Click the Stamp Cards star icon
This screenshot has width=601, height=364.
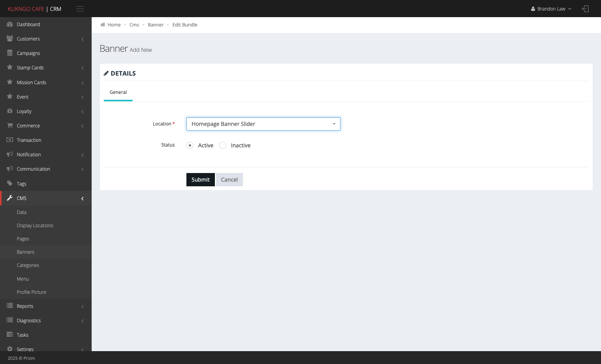tap(10, 67)
